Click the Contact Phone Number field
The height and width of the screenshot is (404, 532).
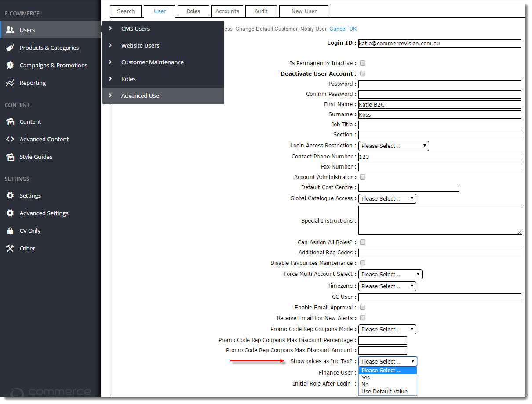(x=440, y=157)
